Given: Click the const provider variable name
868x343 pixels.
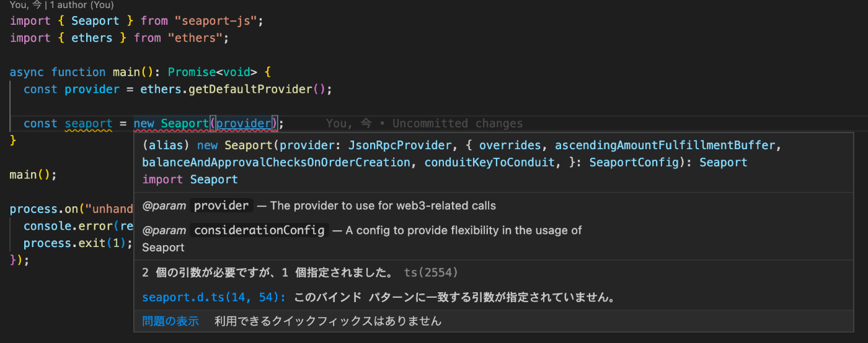Looking at the screenshot, I should click(x=92, y=89).
